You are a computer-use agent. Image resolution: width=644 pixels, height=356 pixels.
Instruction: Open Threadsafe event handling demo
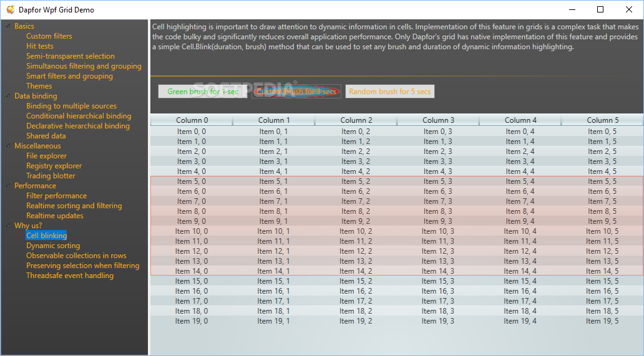(x=70, y=275)
